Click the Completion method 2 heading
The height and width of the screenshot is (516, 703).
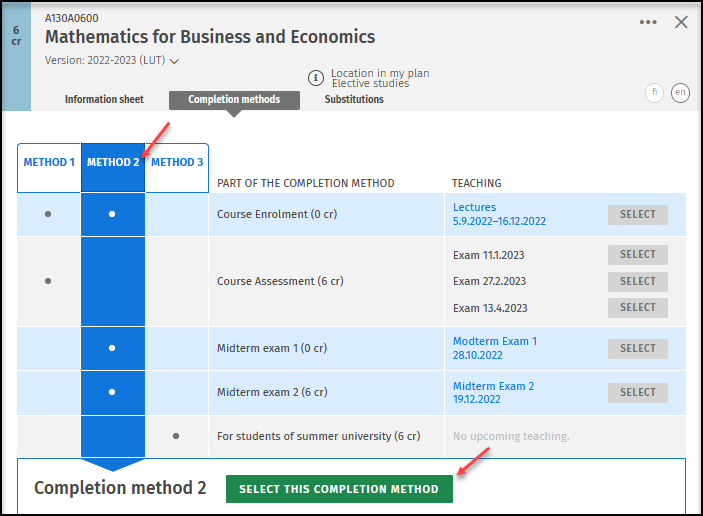click(120, 488)
